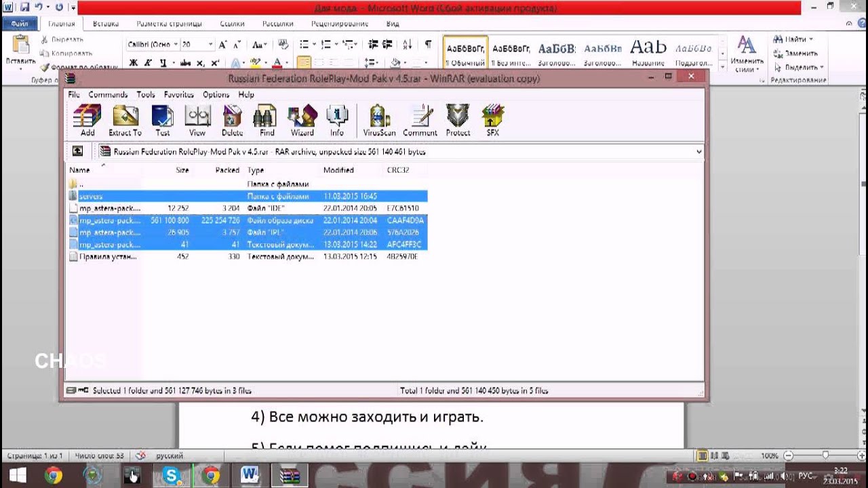This screenshot has height=488, width=868.
Task: Switch to the Ссылки tab in Word
Action: [233, 24]
